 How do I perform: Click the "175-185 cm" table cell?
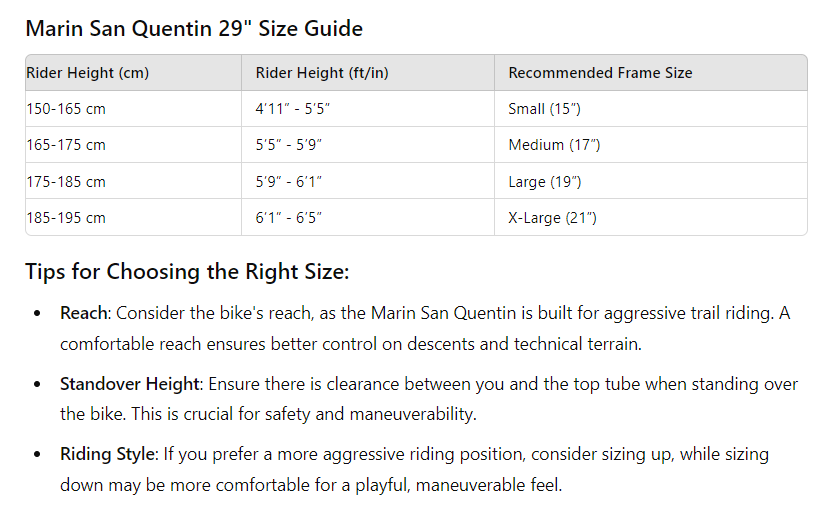[x=66, y=182]
